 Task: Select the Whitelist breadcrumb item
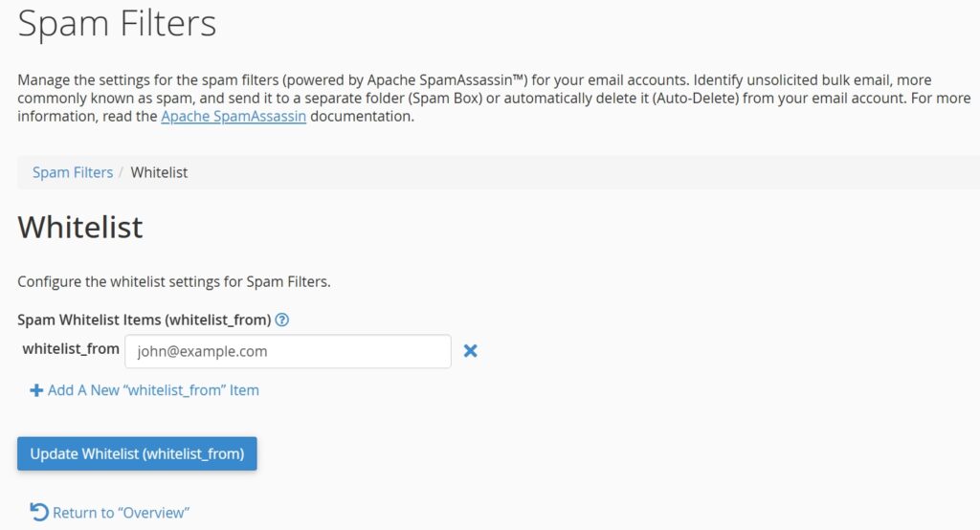point(159,172)
